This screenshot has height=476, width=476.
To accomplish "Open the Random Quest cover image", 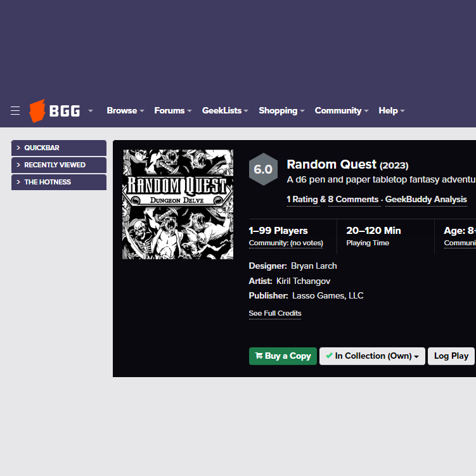I will click(178, 204).
